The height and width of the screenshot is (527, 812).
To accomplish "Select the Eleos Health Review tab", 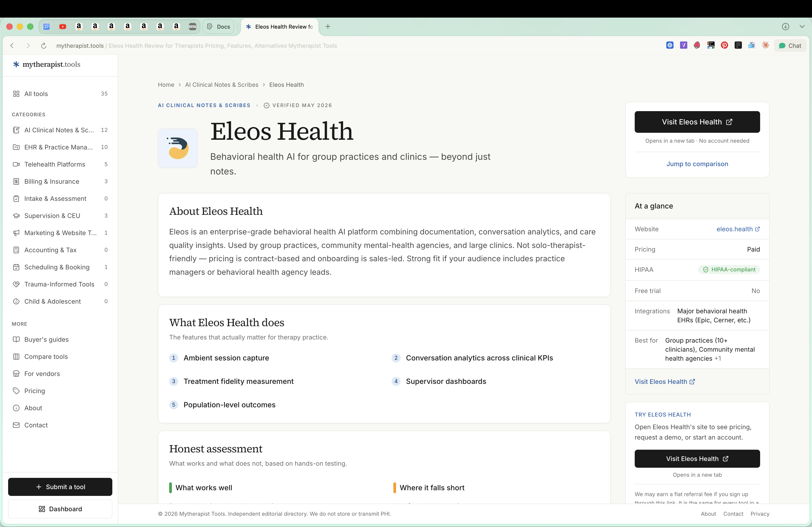I will coord(280,27).
